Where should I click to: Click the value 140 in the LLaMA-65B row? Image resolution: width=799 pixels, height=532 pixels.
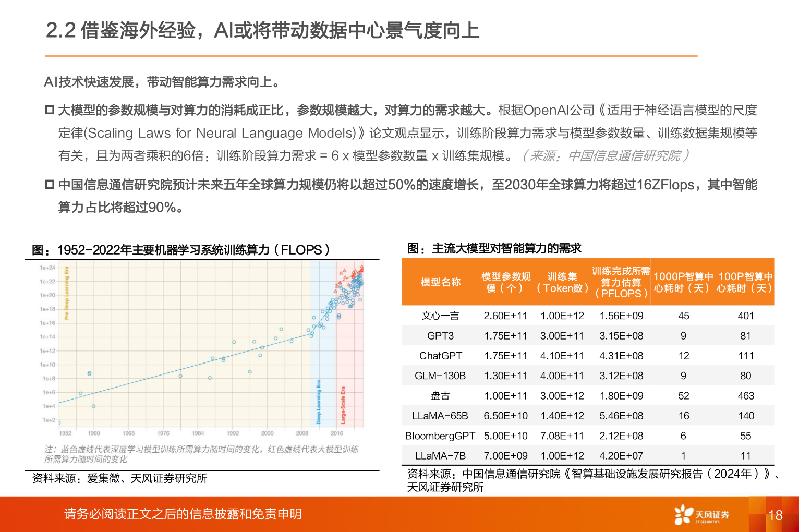click(746, 416)
